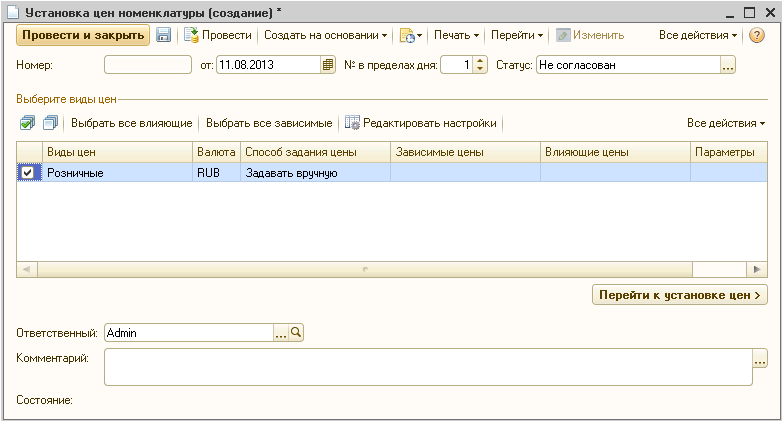Check all price types icon

[27, 123]
